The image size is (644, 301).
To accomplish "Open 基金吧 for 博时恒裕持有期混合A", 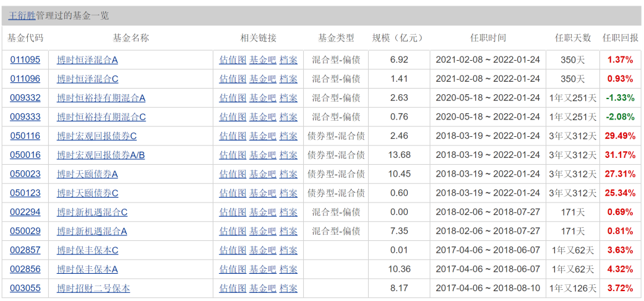I will pyautogui.click(x=263, y=98).
